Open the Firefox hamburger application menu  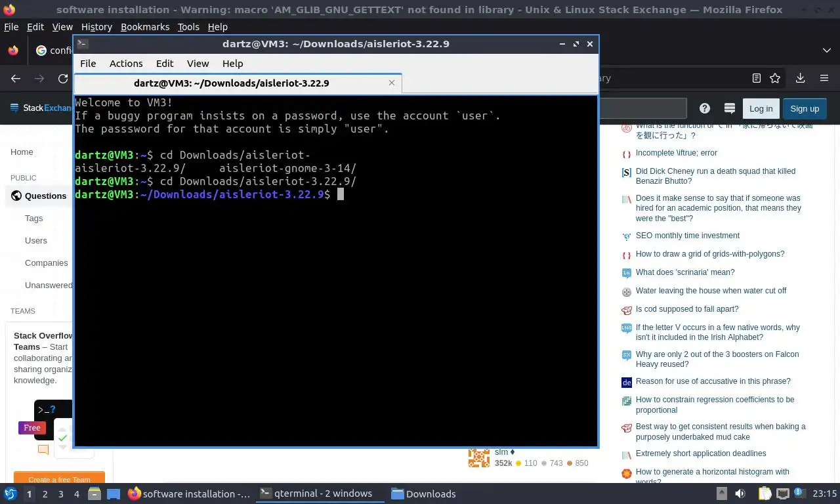(824, 78)
